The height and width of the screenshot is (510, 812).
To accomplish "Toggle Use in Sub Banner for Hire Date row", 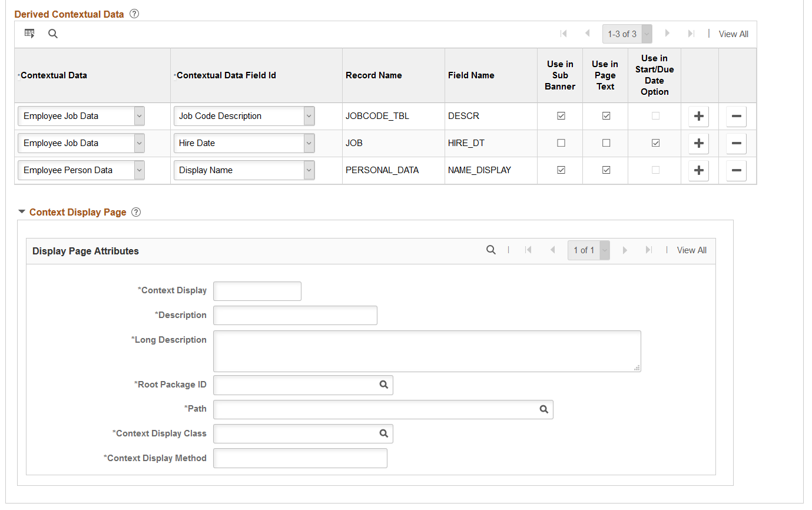I will 561,143.
